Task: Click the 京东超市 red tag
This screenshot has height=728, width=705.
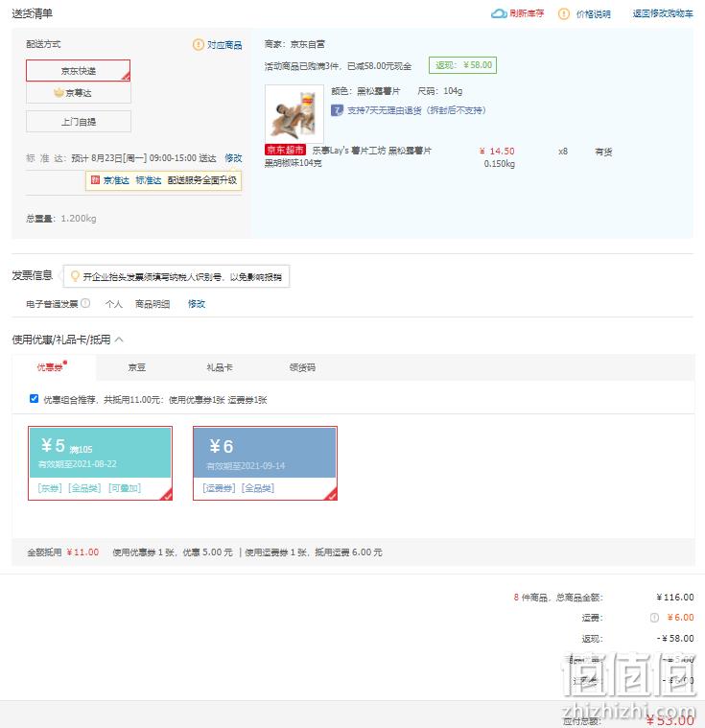Action: (285, 150)
